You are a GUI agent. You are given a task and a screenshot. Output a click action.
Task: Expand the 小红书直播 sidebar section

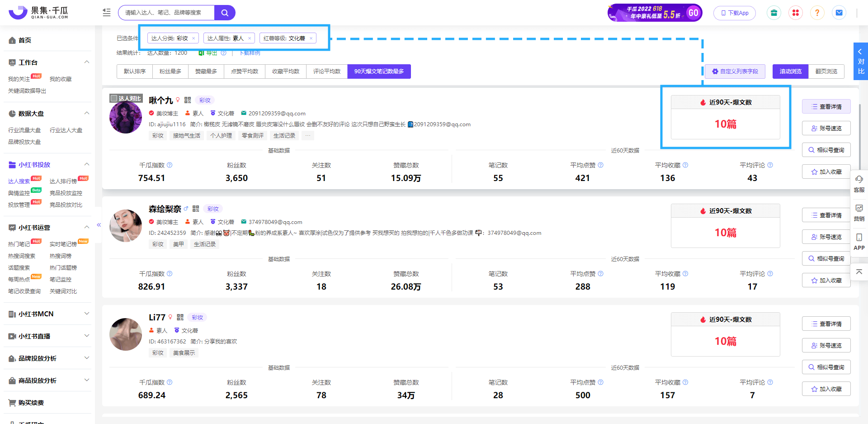[87, 336]
